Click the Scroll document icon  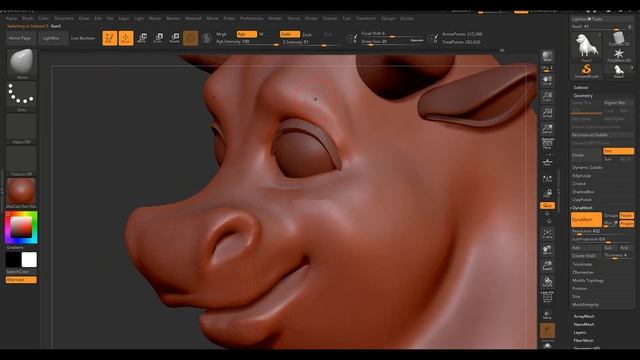(547, 80)
